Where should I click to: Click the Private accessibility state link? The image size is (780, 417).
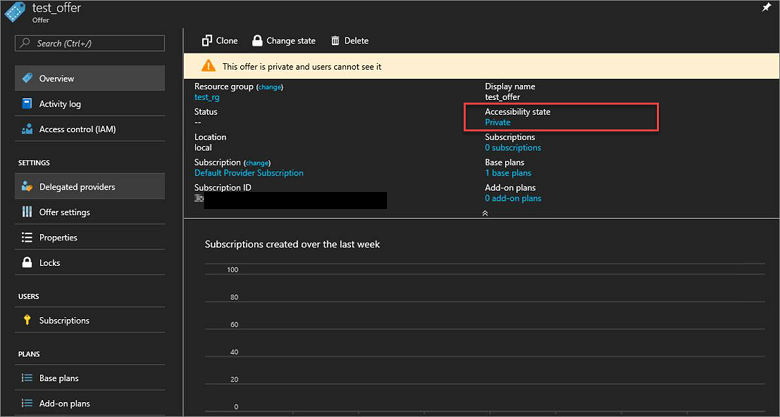(x=497, y=123)
